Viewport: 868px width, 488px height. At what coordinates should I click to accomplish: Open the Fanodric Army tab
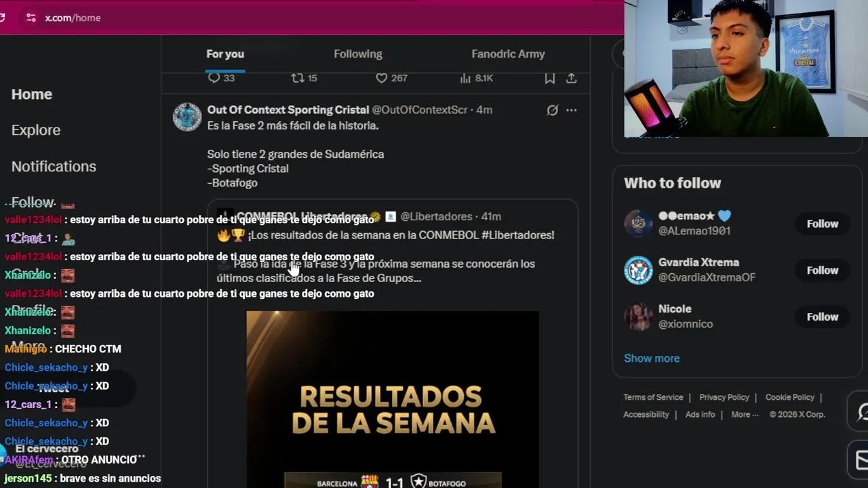[x=508, y=54]
